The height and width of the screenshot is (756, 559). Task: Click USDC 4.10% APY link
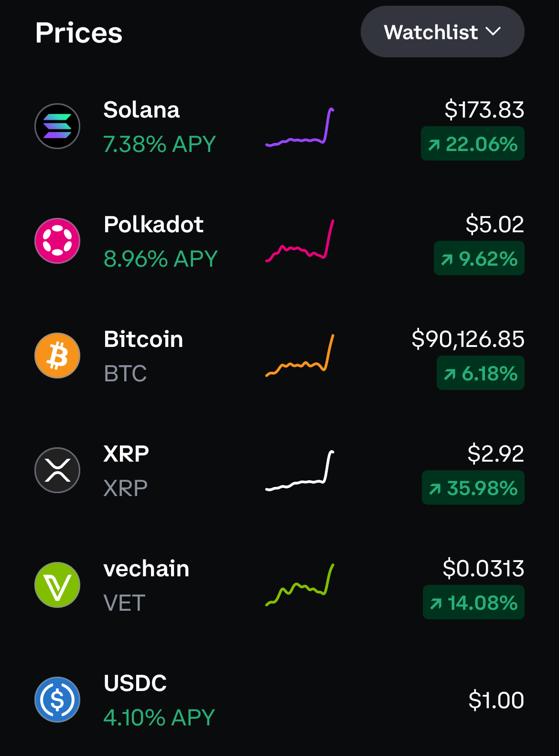tap(159, 717)
